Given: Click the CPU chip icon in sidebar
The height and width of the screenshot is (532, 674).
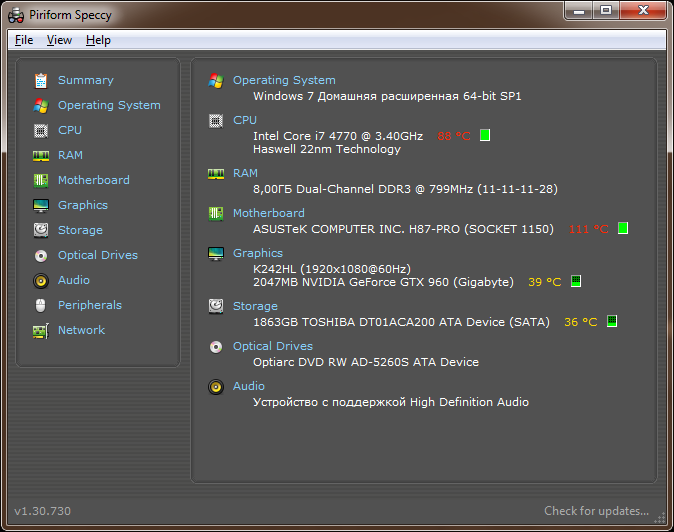Looking at the screenshot, I should pos(41,130).
